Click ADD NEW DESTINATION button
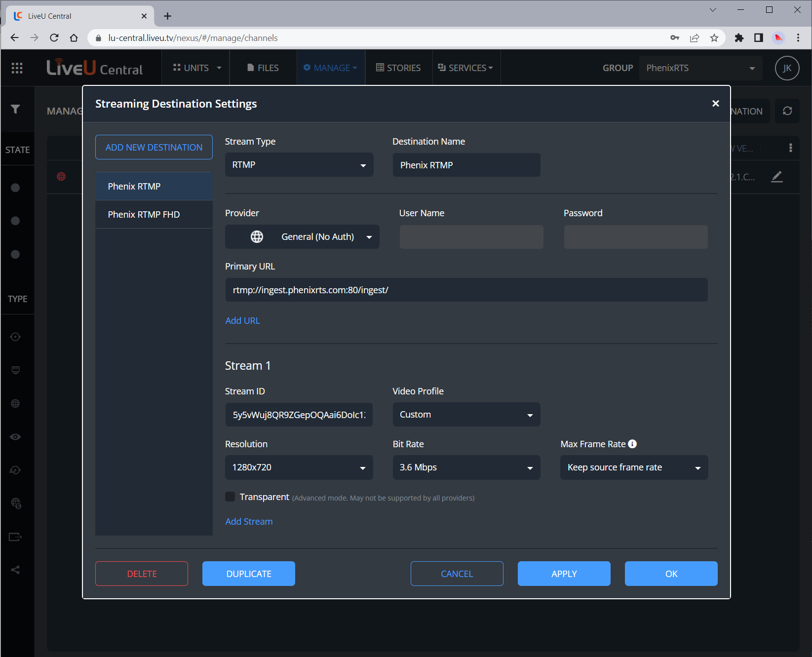This screenshot has width=812, height=657. (x=154, y=147)
